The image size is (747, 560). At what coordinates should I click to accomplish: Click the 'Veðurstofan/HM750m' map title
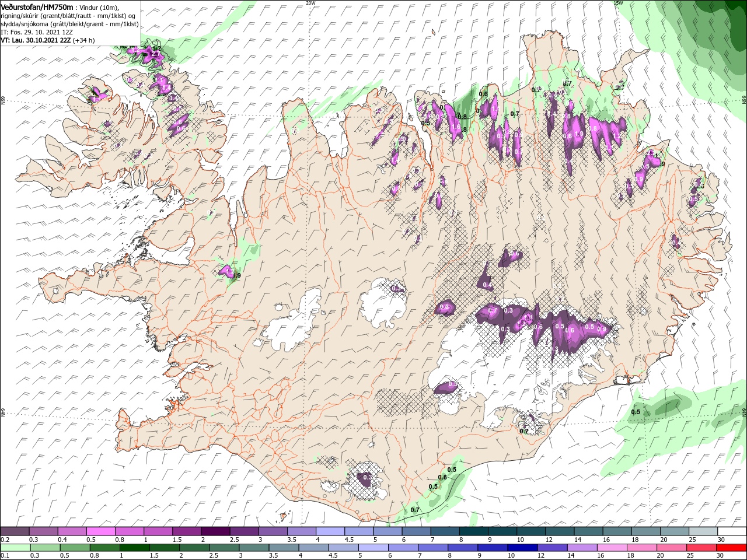(37, 6)
